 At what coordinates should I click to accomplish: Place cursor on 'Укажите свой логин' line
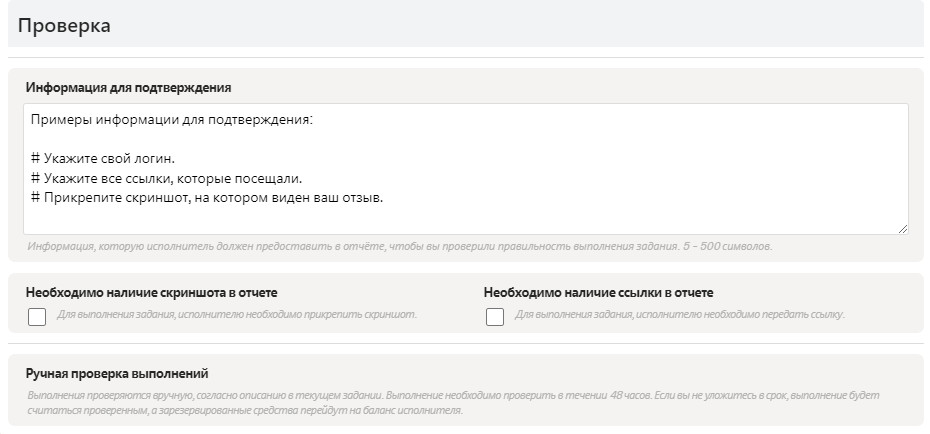tap(110, 158)
